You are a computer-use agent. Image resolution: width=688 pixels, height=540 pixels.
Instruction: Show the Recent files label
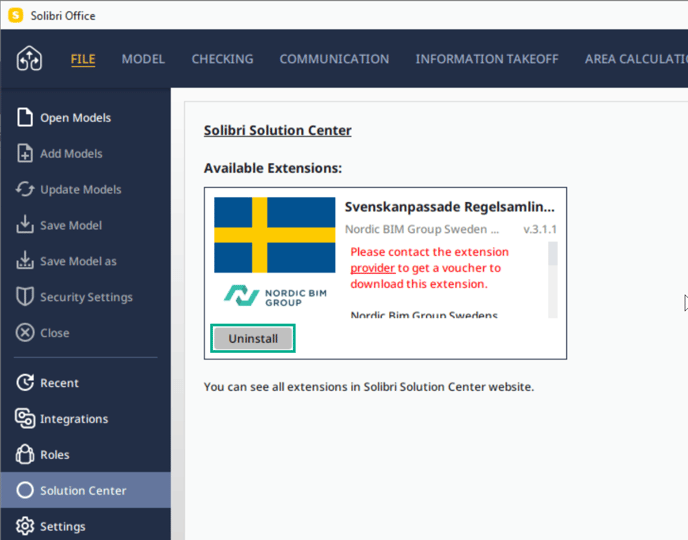60,383
